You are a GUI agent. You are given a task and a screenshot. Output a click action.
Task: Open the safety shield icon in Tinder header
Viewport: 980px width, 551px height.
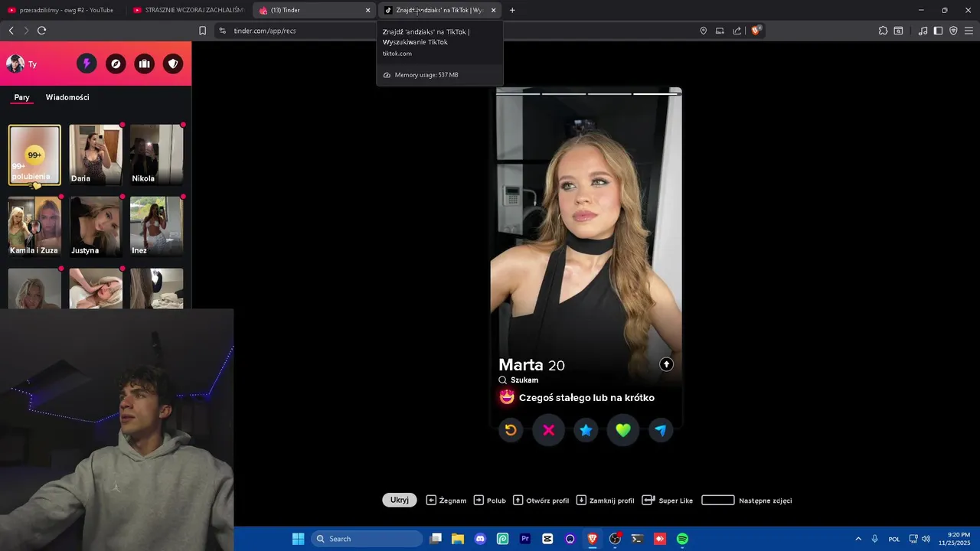tap(174, 64)
